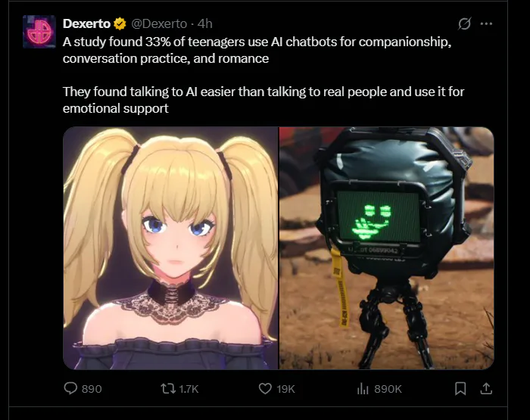Open the Dexerto display name link
The width and height of the screenshot is (530, 420).
tap(86, 23)
